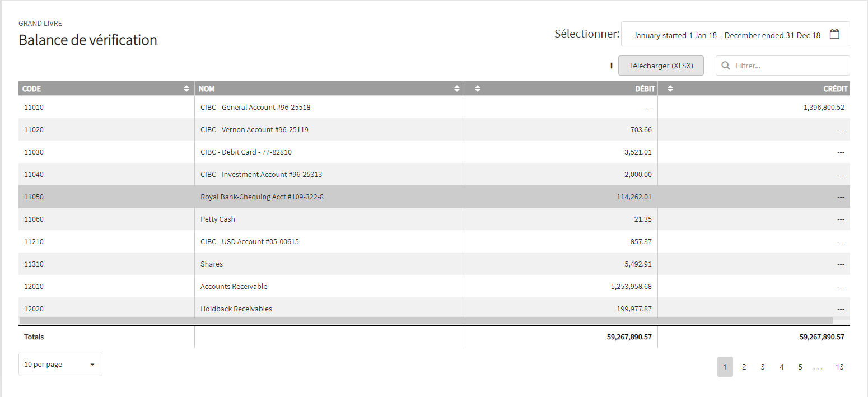
Task: Select row with code 11010
Action: (434, 107)
